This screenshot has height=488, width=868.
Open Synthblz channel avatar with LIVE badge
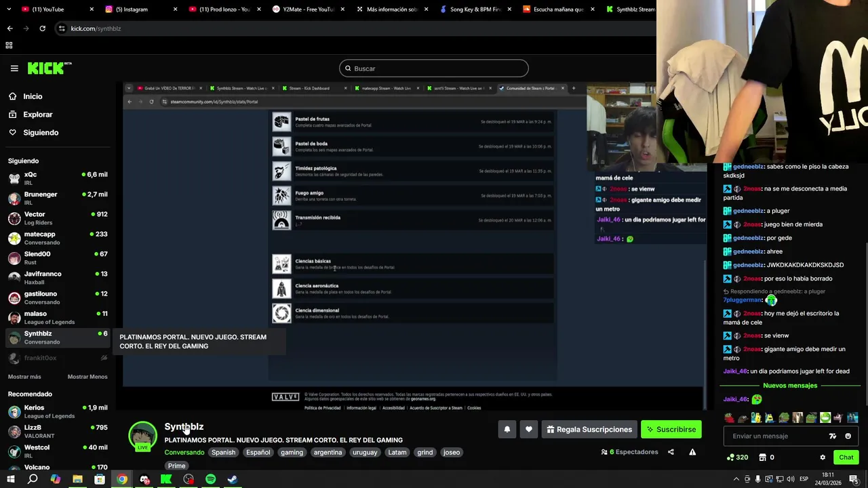142,436
